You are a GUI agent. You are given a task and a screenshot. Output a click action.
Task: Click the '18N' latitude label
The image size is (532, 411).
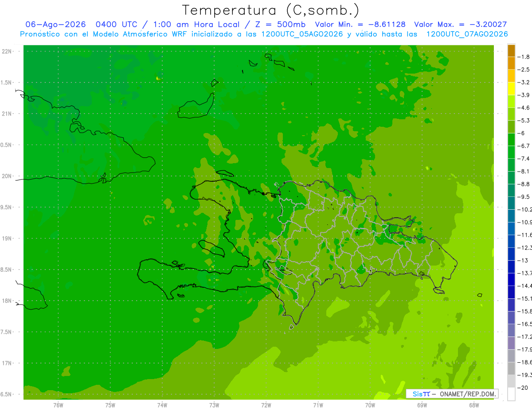(7, 301)
